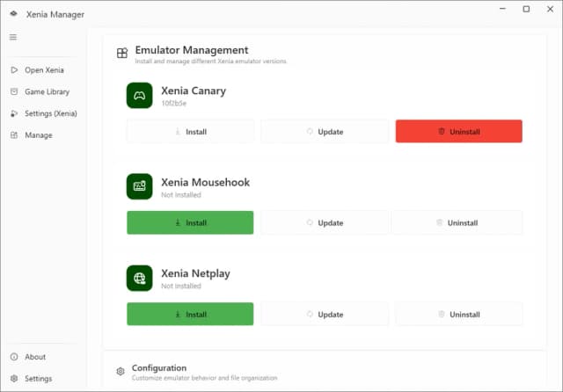Uninstall Xenia Netplay
This screenshot has width=563, height=392.
[459, 314]
